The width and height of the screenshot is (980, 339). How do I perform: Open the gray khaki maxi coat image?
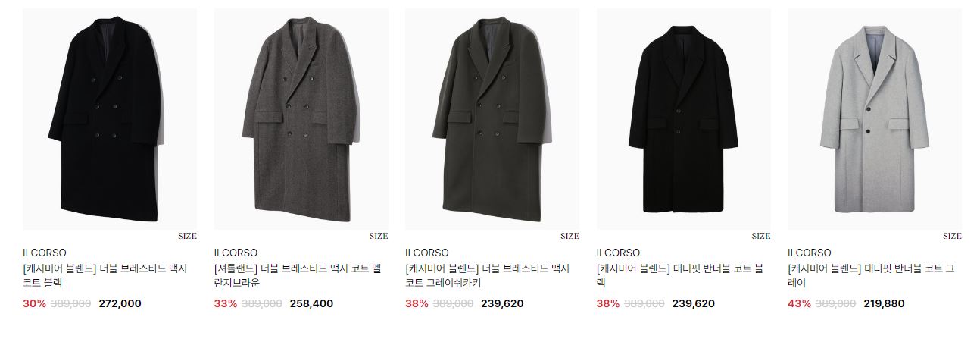pos(492,119)
